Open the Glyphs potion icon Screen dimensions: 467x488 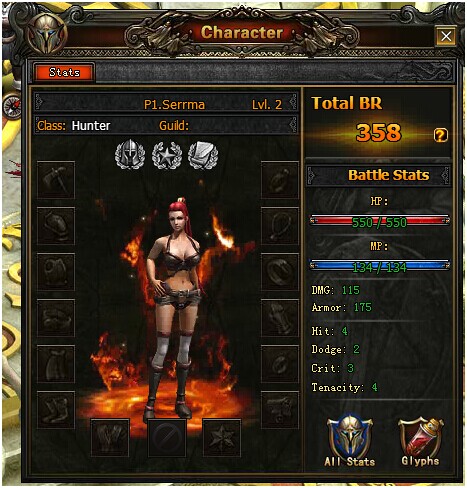420,436
